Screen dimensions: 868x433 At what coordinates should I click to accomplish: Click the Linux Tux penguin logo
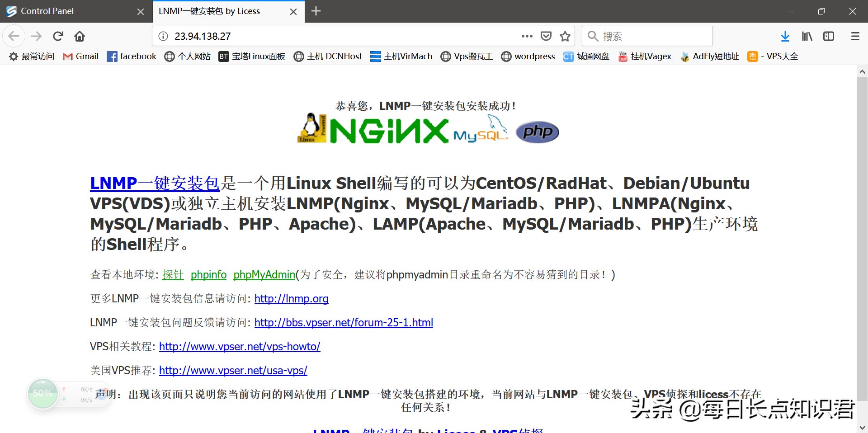click(312, 127)
